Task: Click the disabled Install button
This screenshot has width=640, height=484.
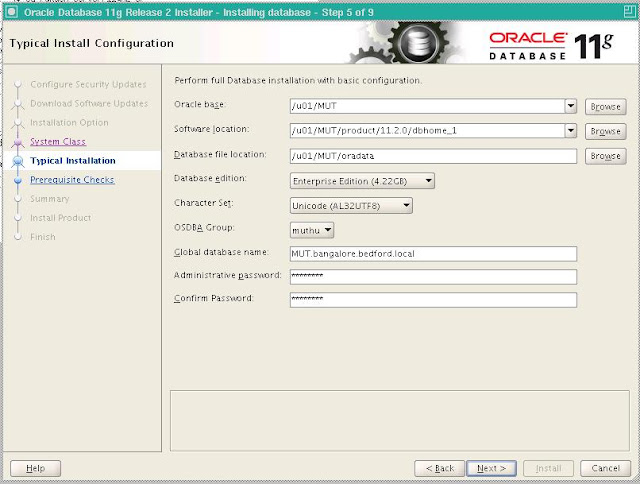Action: pos(549,468)
